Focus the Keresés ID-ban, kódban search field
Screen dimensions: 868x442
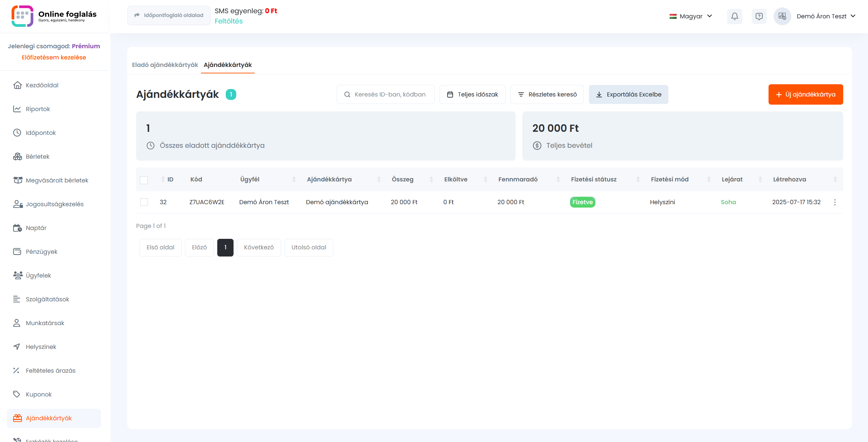[x=390, y=94]
